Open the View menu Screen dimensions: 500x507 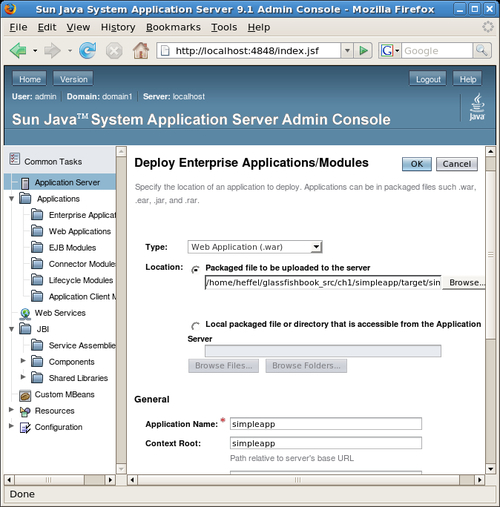78,27
